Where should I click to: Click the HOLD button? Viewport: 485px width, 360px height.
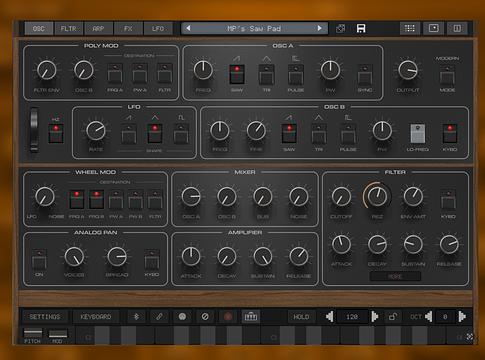tap(301, 317)
